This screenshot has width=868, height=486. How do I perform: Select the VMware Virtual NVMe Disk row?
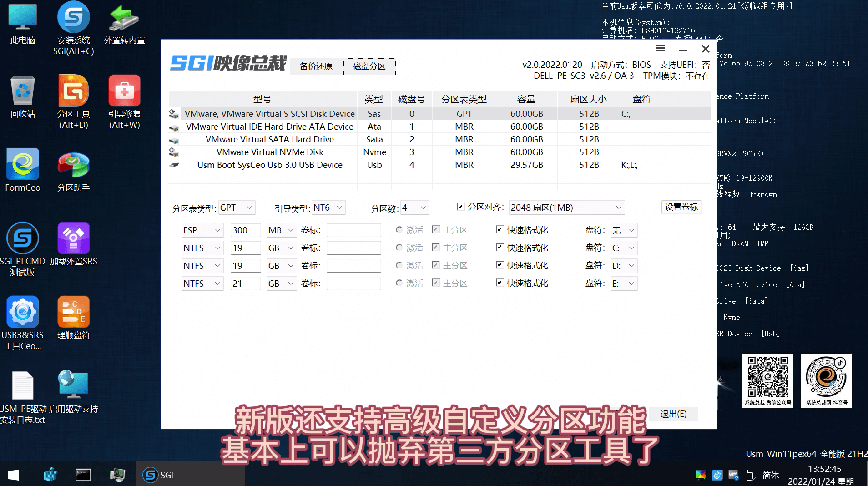click(439, 152)
